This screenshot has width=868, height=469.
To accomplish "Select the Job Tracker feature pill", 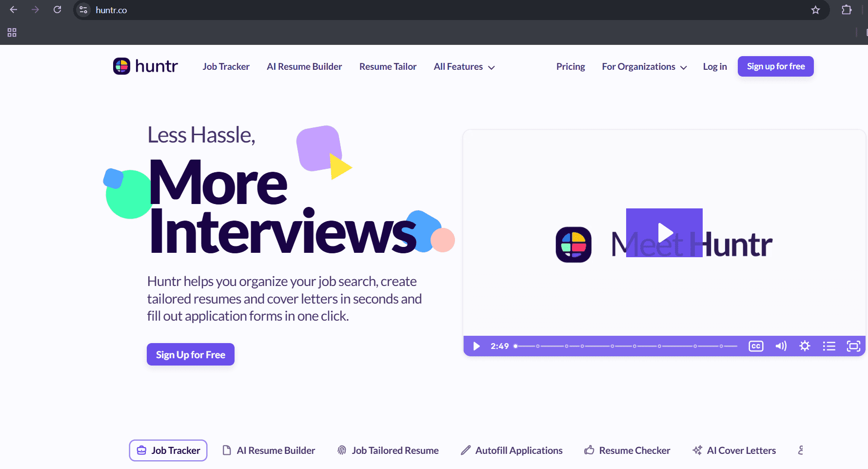I will tap(168, 450).
